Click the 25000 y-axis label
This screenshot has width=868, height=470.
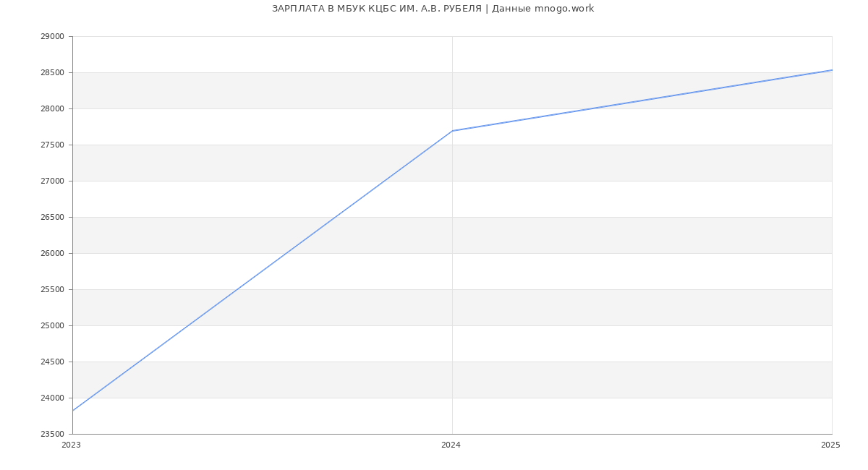coord(52,326)
